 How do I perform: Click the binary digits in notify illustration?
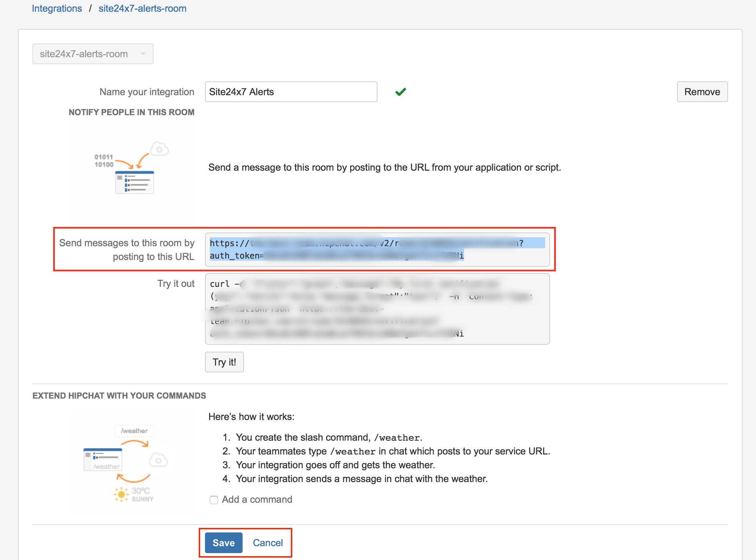(x=104, y=161)
